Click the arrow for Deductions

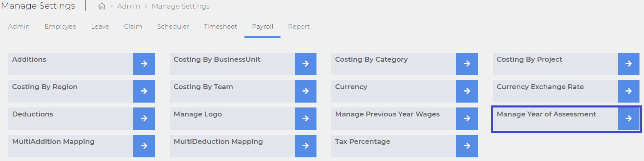click(144, 119)
